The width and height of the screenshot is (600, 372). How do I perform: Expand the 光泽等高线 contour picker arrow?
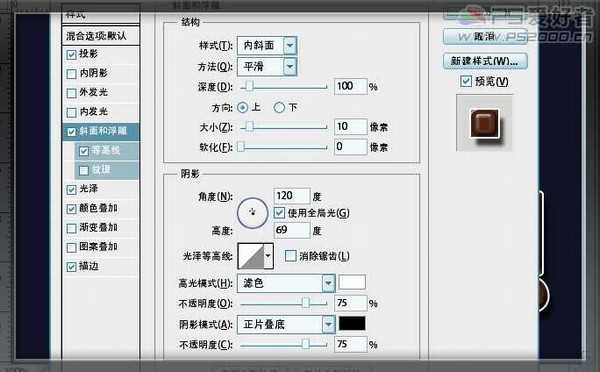click(268, 256)
